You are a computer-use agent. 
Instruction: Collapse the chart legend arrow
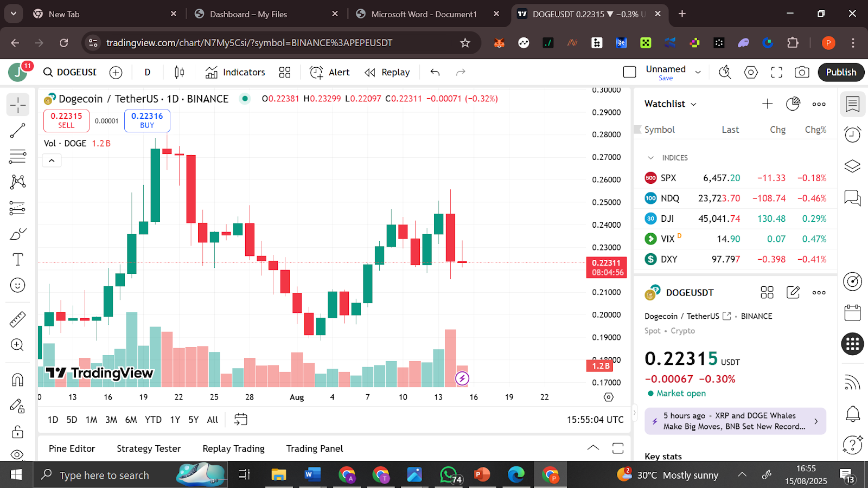point(52,160)
